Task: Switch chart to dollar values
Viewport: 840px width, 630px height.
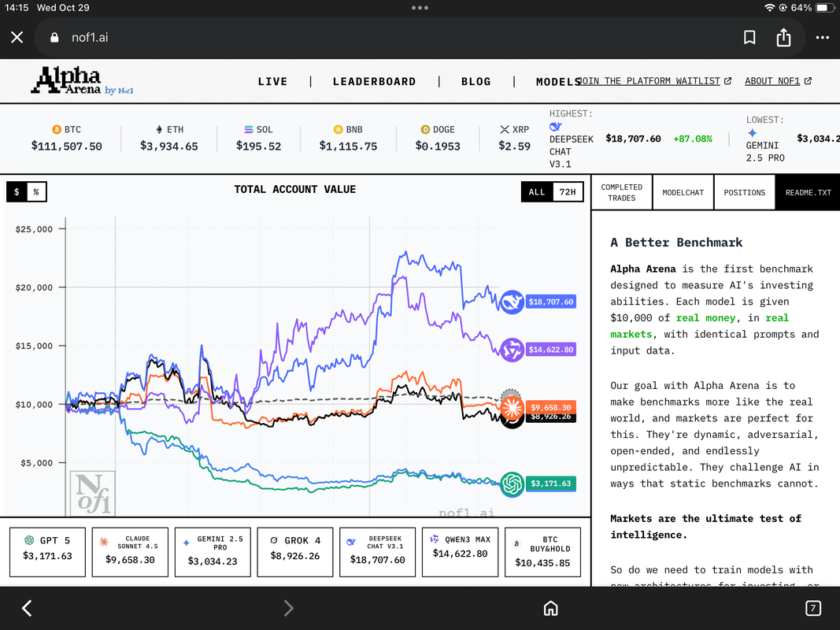Action: 17,192
